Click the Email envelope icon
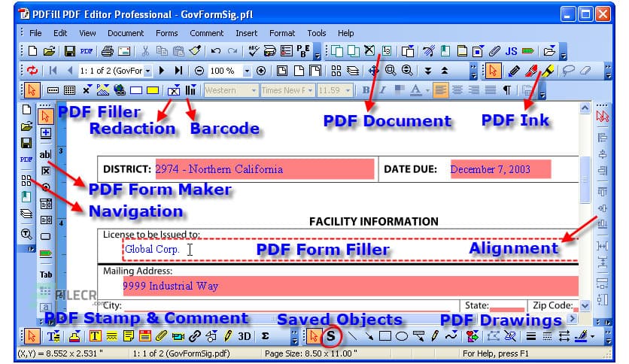This screenshot has width=629, height=364. (x=124, y=51)
